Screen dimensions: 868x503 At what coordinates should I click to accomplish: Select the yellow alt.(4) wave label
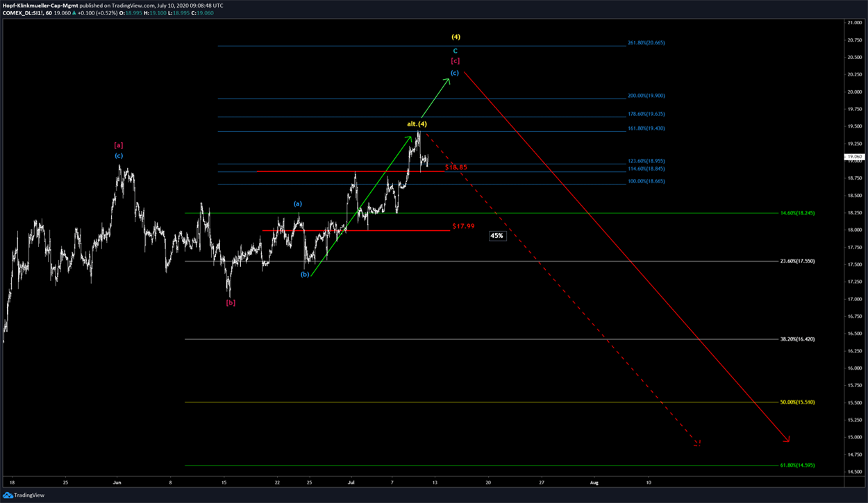(x=417, y=124)
